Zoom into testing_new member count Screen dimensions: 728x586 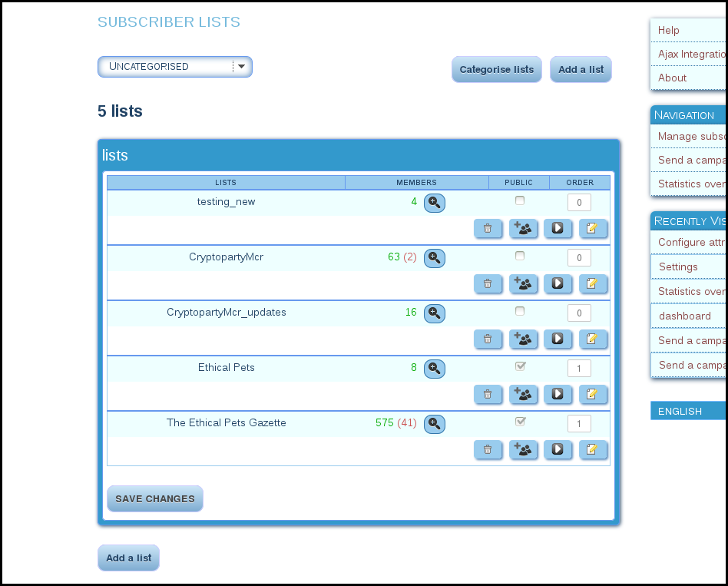click(x=434, y=203)
